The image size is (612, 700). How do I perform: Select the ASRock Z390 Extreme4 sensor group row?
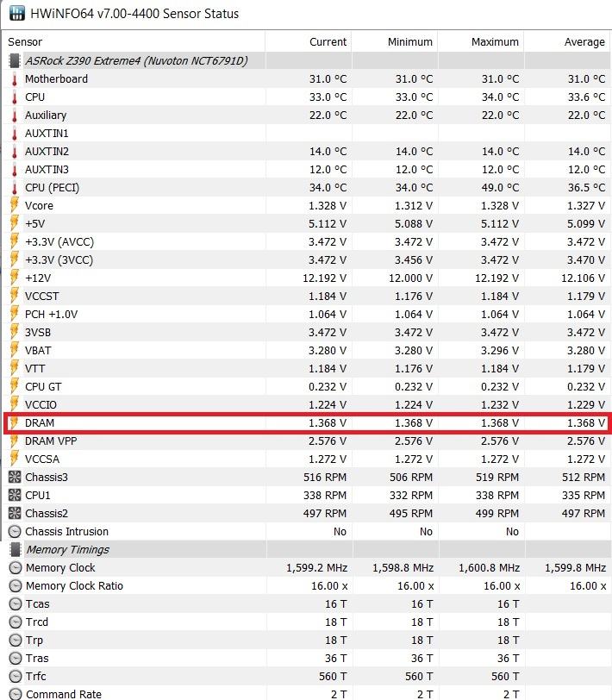pyautogui.click(x=307, y=60)
